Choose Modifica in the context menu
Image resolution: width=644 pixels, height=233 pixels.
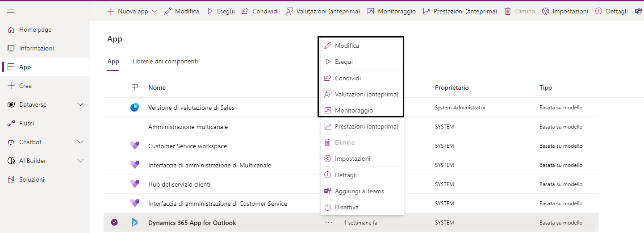coord(362,46)
